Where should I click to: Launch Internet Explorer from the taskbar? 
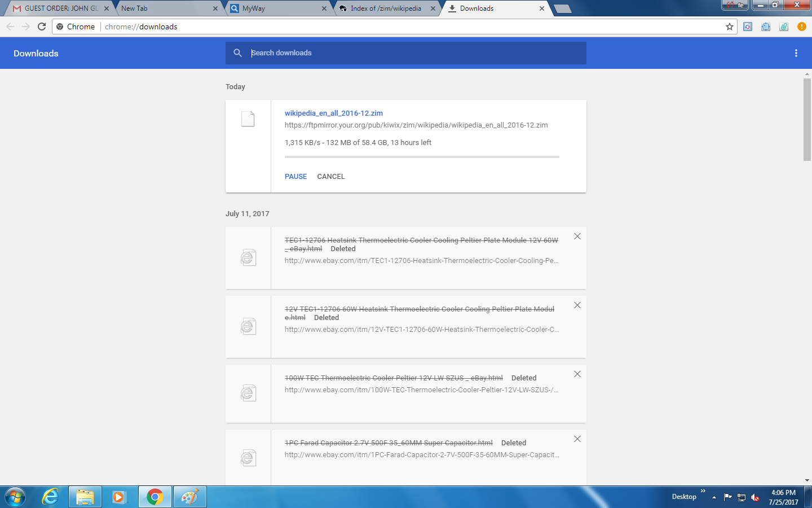click(x=51, y=497)
